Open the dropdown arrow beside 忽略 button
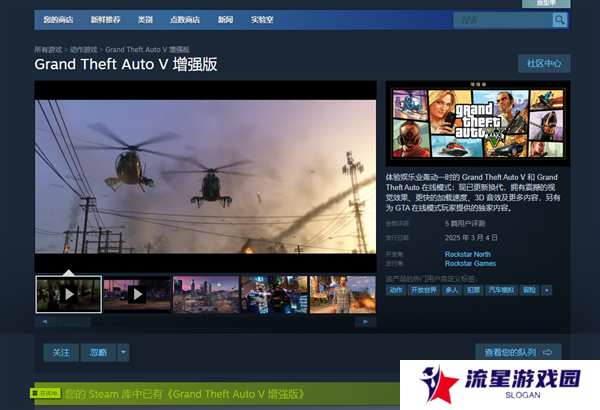The image size is (600, 410). pos(123,352)
